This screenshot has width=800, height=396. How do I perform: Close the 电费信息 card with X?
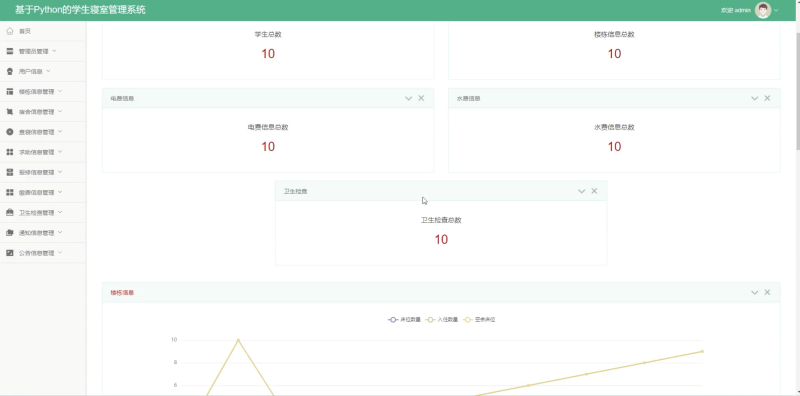[x=421, y=98]
